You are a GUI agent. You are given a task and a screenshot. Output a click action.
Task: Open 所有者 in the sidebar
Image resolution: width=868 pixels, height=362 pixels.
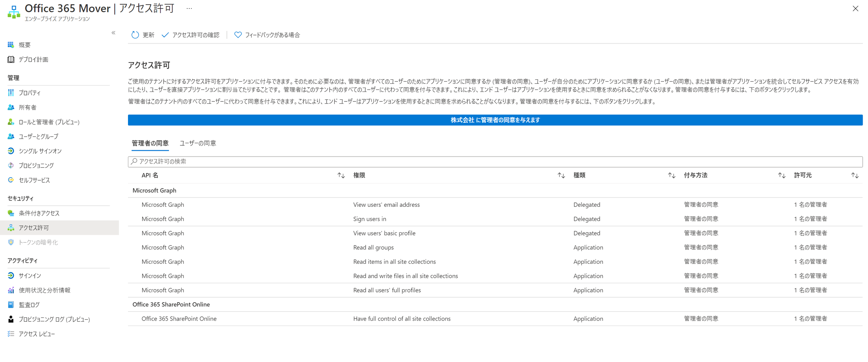[x=28, y=107]
